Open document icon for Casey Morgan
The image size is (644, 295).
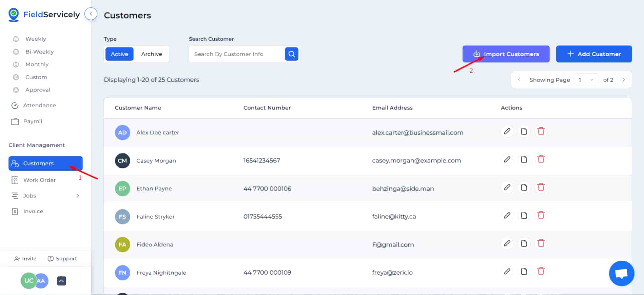tap(524, 160)
